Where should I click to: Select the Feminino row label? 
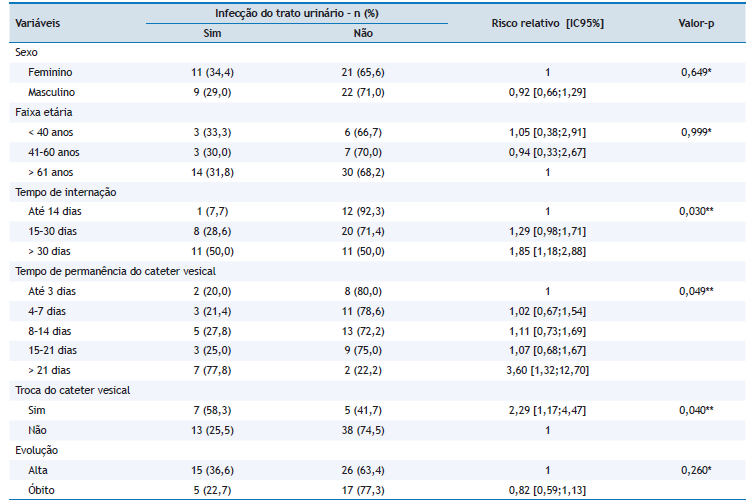50,72
